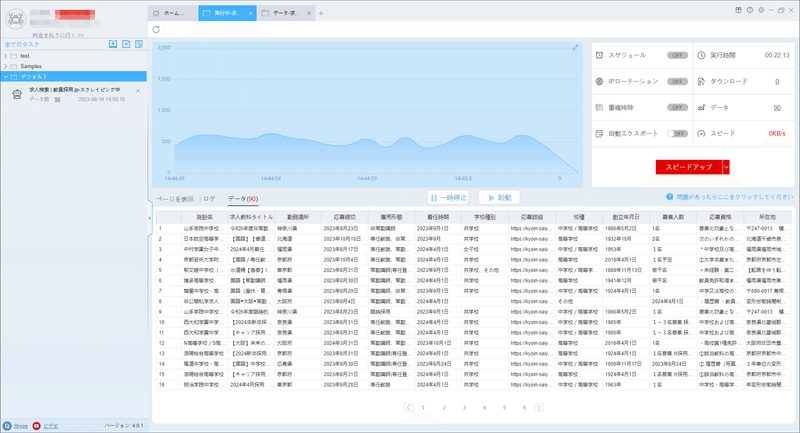Viewport: 800px width, 433px height.
Task: Click the user avatar icon in the top left
Action: (16, 19)
